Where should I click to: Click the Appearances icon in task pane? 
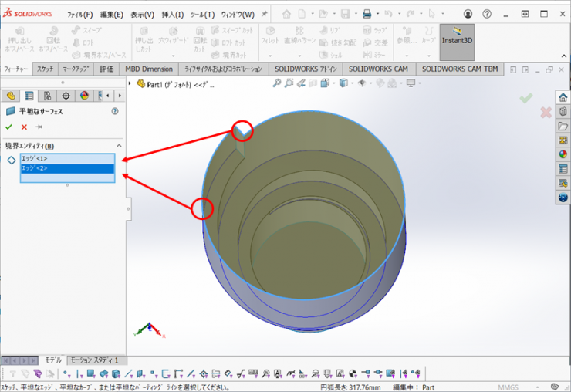point(563,154)
